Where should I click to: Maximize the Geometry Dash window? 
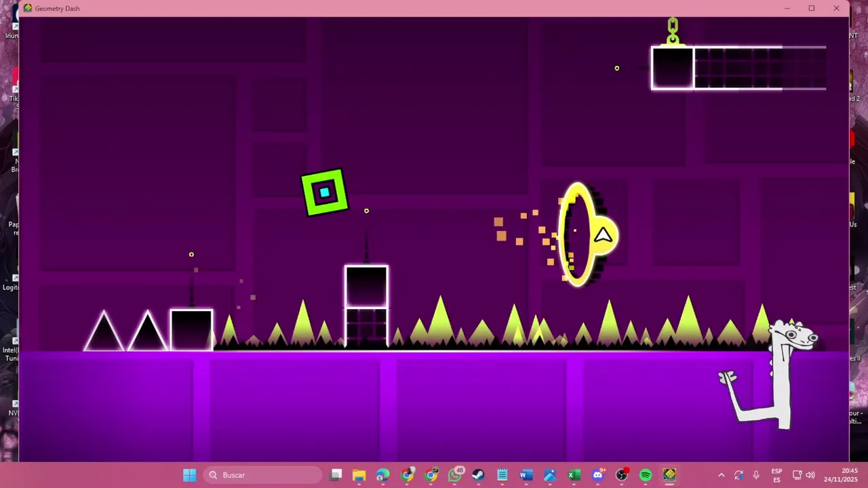click(x=811, y=8)
